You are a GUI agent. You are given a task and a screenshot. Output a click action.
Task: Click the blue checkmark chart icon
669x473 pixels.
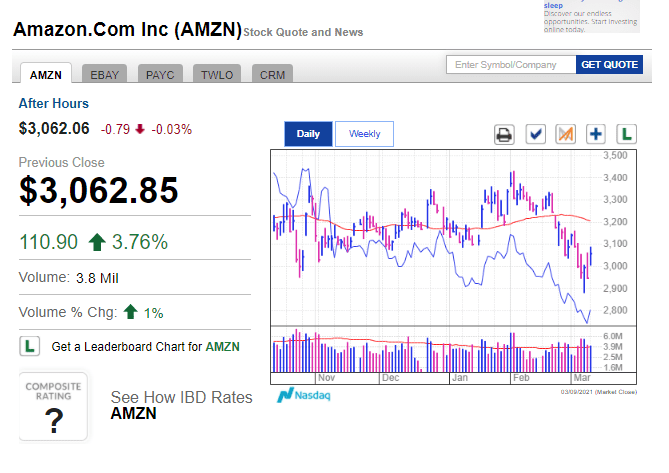[x=535, y=134]
